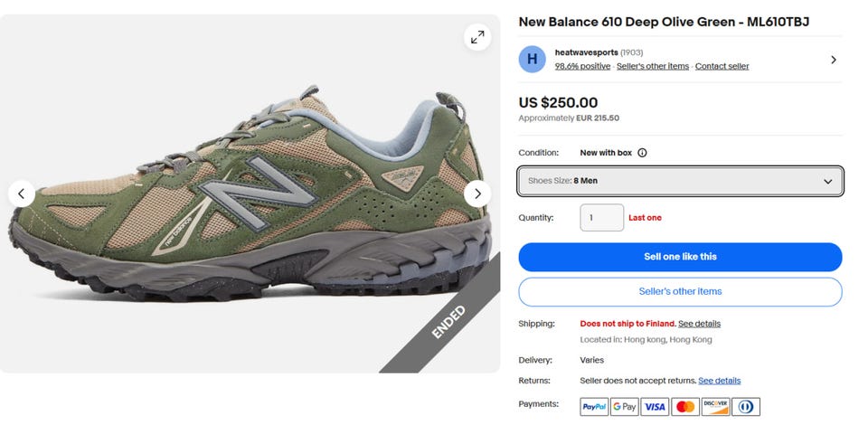Click the PayPal payment icon

pos(594,407)
